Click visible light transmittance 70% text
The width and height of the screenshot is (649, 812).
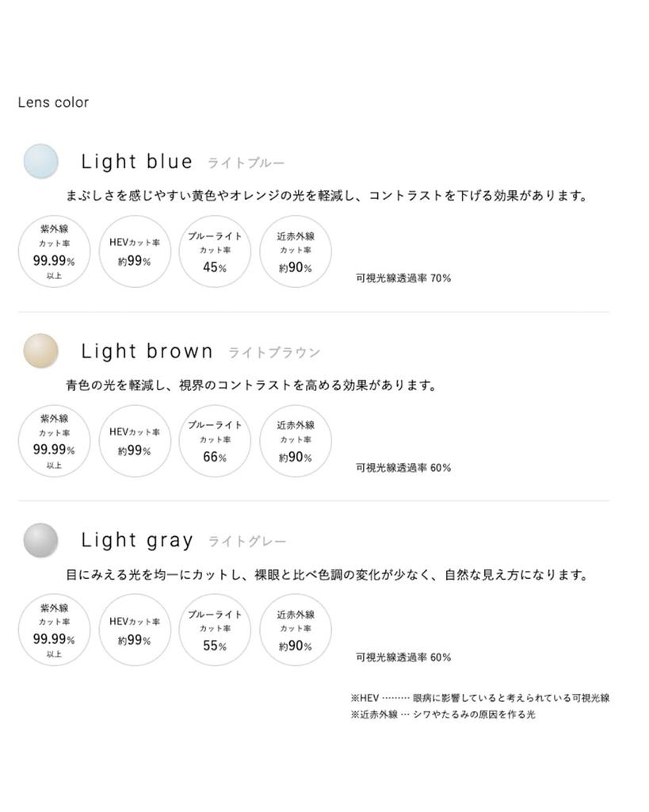[x=403, y=278]
